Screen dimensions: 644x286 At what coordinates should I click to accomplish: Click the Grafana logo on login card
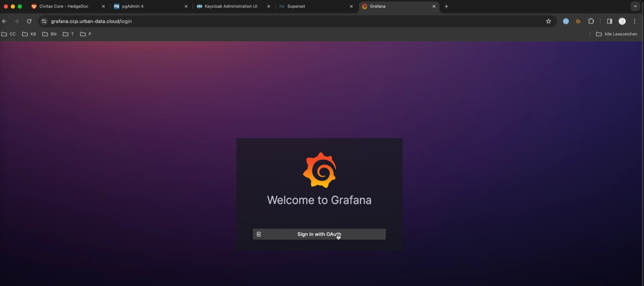click(x=319, y=170)
